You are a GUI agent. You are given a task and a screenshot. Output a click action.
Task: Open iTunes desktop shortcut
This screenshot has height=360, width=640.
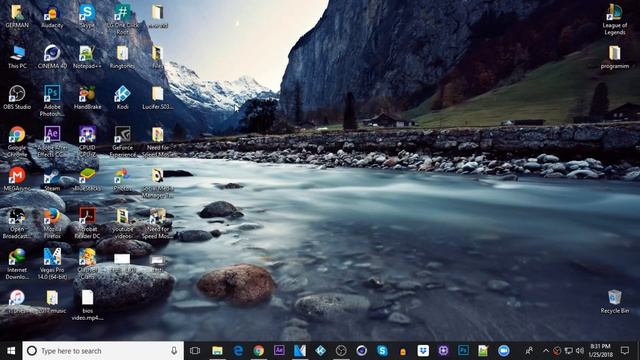(17, 301)
